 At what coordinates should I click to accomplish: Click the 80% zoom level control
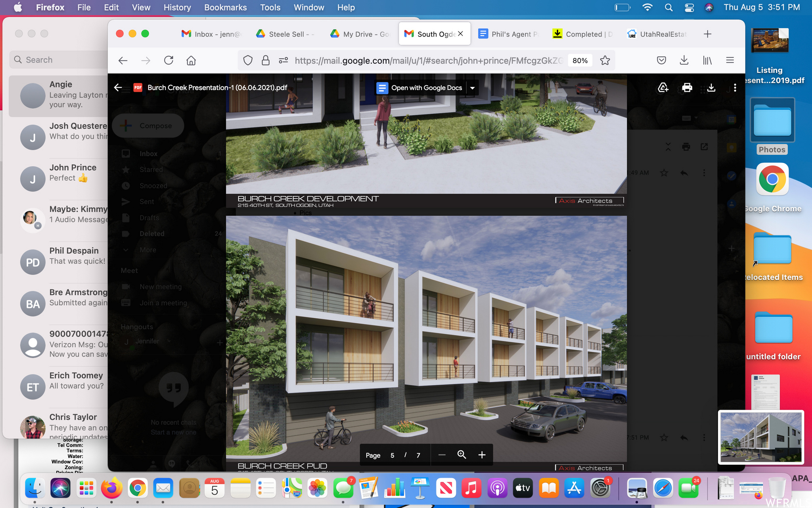pyautogui.click(x=579, y=60)
